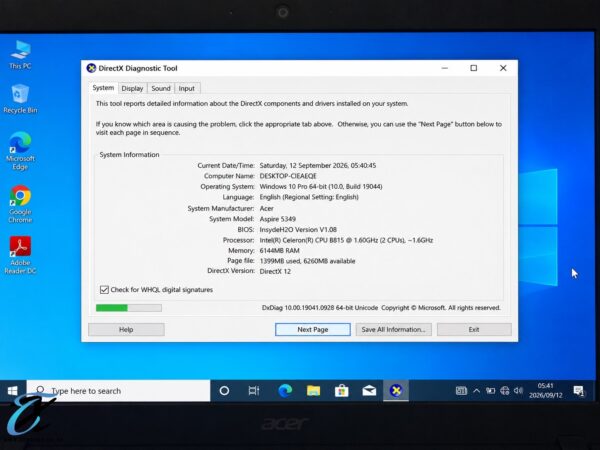Click the DxDiag 10.00.19041.0928 version text
600x450 pixels.
[x=320, y=308]
